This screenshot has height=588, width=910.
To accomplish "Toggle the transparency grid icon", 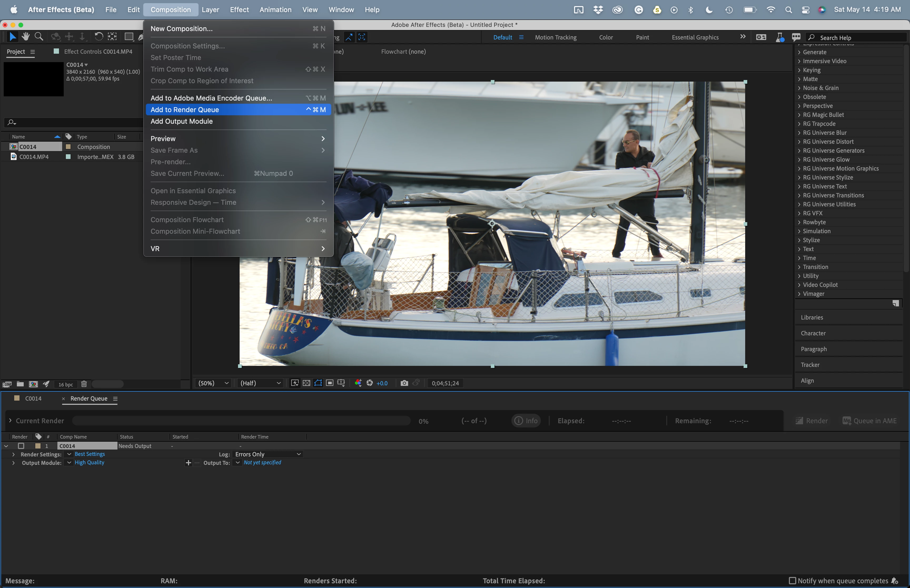I will tap(306, 383).
